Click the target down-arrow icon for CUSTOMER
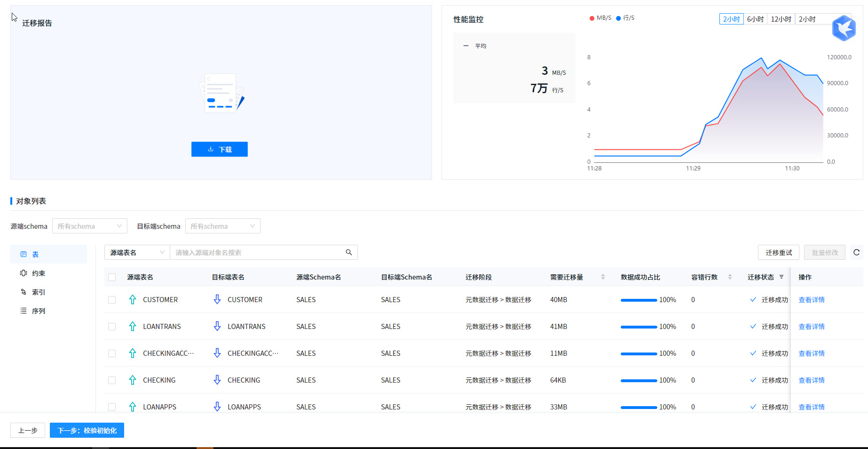This screenshot has height=449, width=868. [x=217, y=299]
